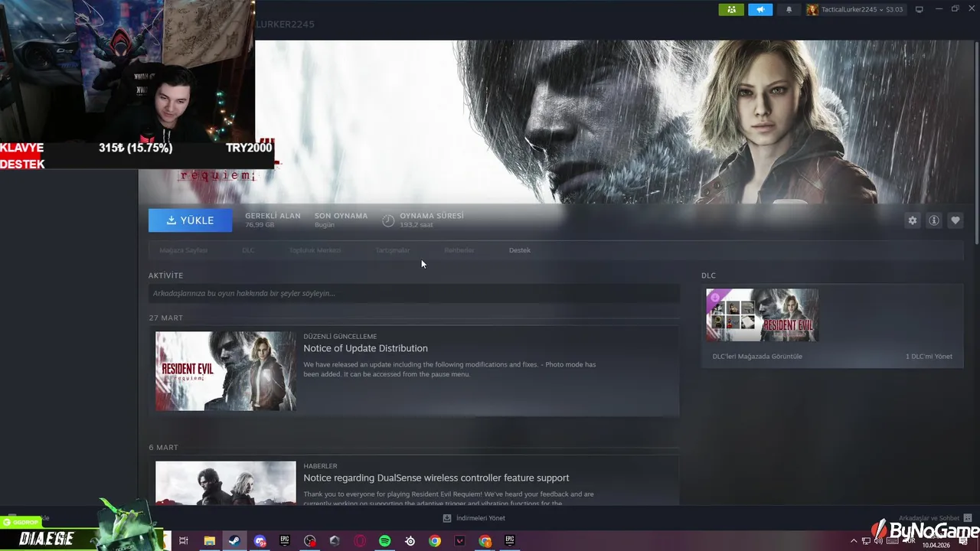Enter Big Picture mode monitor icon
Image resolution: width=980 pixels, height=551 pixels.
(x=920, y=9)
